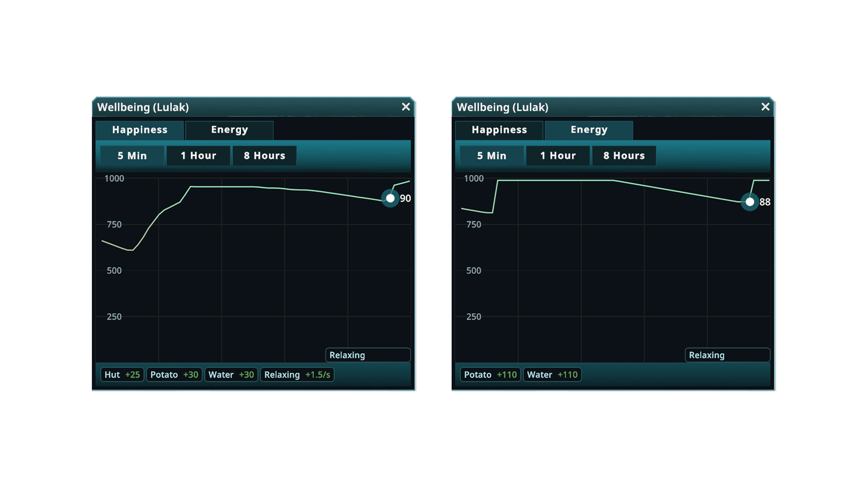This screenshot has width=868, height=488.
Task: Click the Water +110 modifier chip
Action: pos(552,374)
